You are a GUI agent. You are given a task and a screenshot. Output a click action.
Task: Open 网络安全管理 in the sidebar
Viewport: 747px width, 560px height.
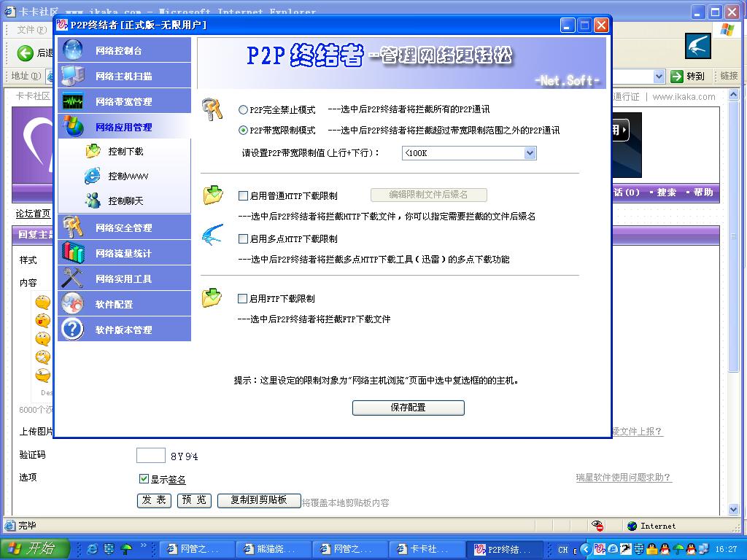(x=124, y=227)
